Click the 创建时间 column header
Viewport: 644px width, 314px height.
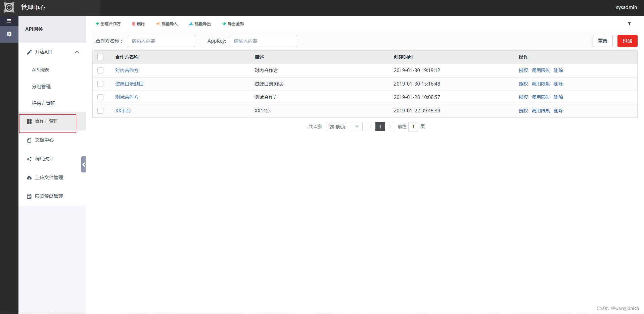tap(403, 57)
